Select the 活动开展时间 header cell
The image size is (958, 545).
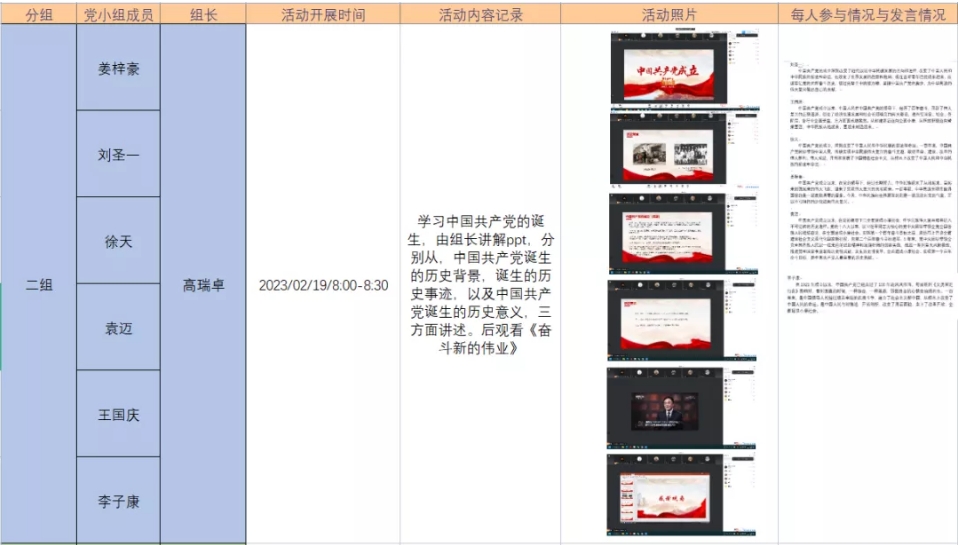coord(323,15)
